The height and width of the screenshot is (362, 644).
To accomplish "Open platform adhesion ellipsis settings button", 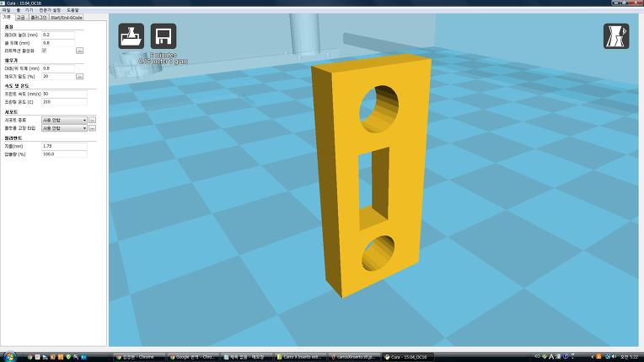I will pyautogui.click(x=93, y=128).
